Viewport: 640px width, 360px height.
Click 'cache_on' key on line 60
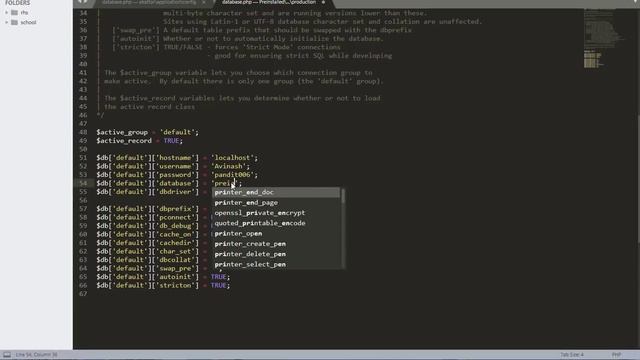pos(176,234)
